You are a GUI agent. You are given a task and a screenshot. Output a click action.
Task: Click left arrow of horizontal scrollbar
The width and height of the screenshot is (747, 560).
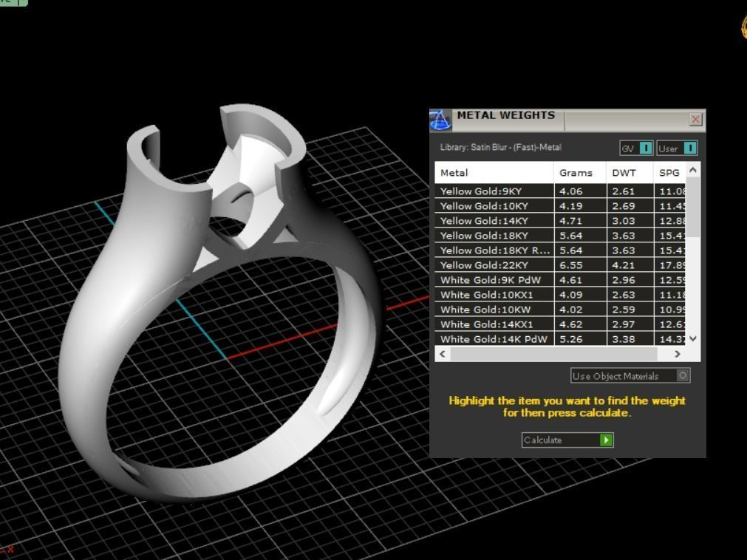click(x=443, y=354)
